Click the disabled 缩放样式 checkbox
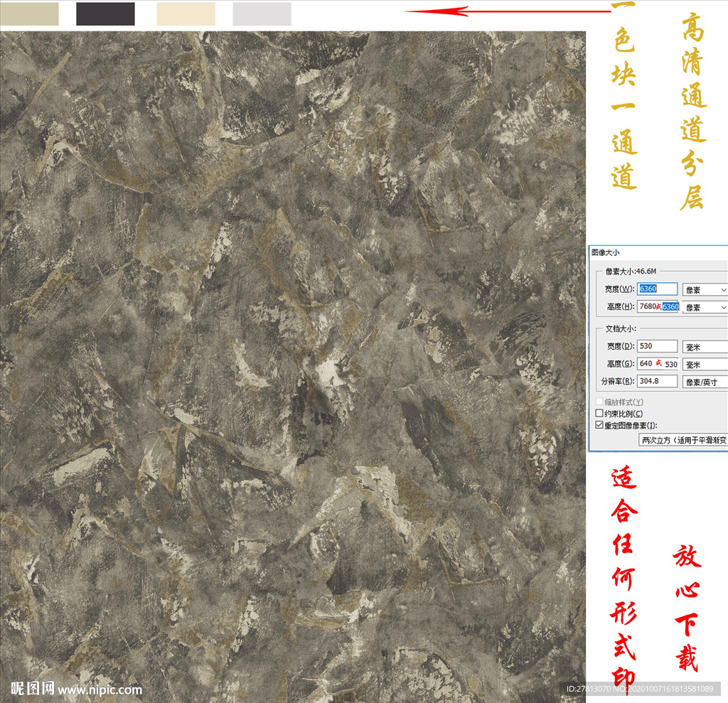 (x=599, y=402)
